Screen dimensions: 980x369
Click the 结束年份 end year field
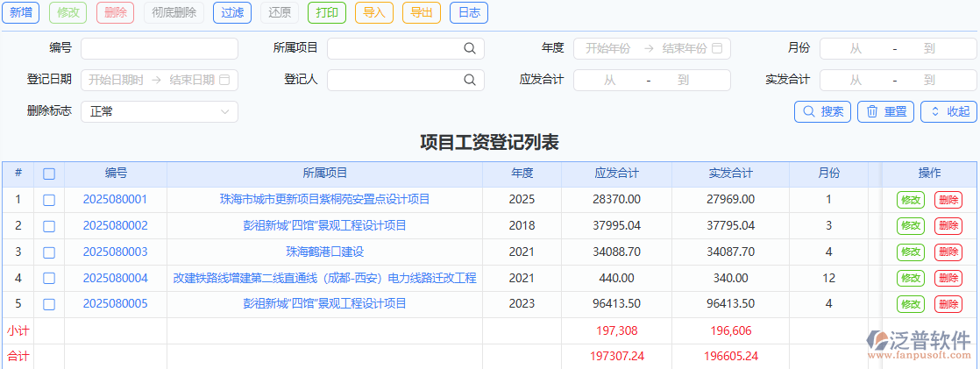point(685,48)
